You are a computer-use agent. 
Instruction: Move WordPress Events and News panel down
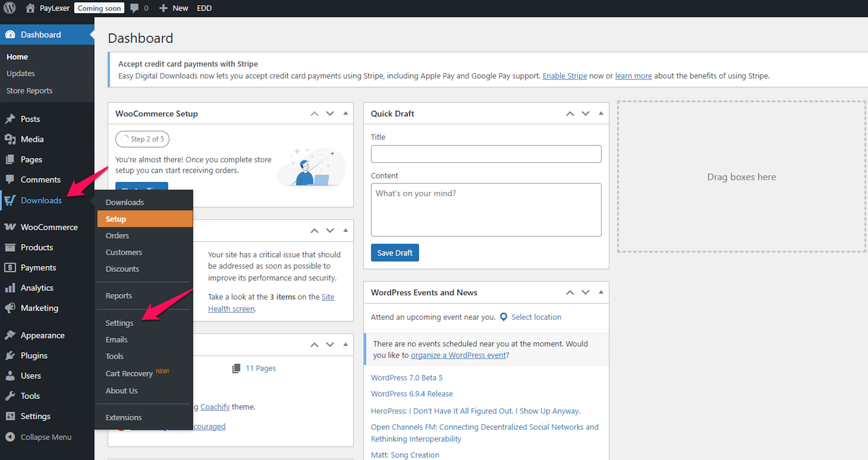coord(585,292)
